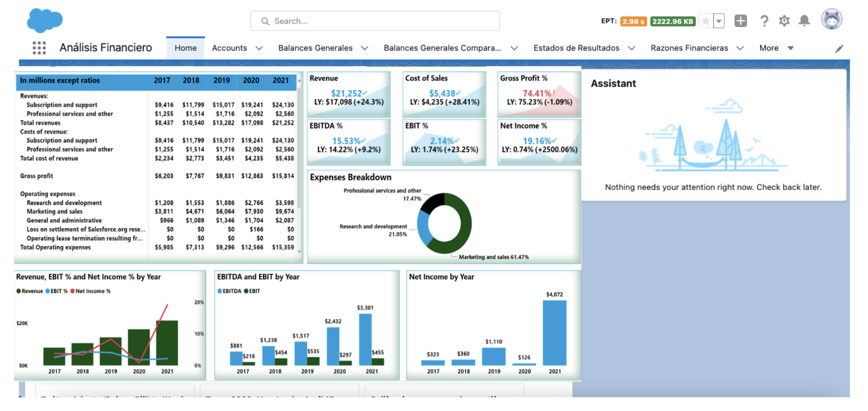The height and width of the screenshot is (411, 868).
Task: Toggle Revenue legend series in chart
Action: coord(30,291)
